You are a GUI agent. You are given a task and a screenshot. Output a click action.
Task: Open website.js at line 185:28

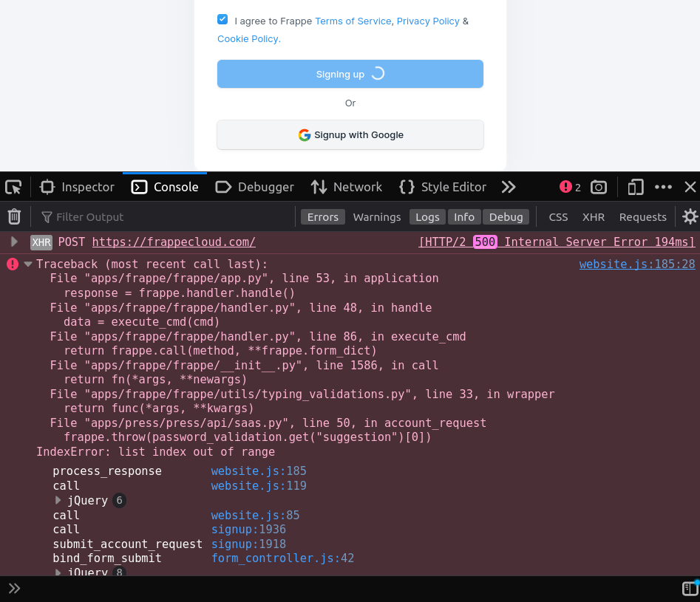(x=636, y=264)
